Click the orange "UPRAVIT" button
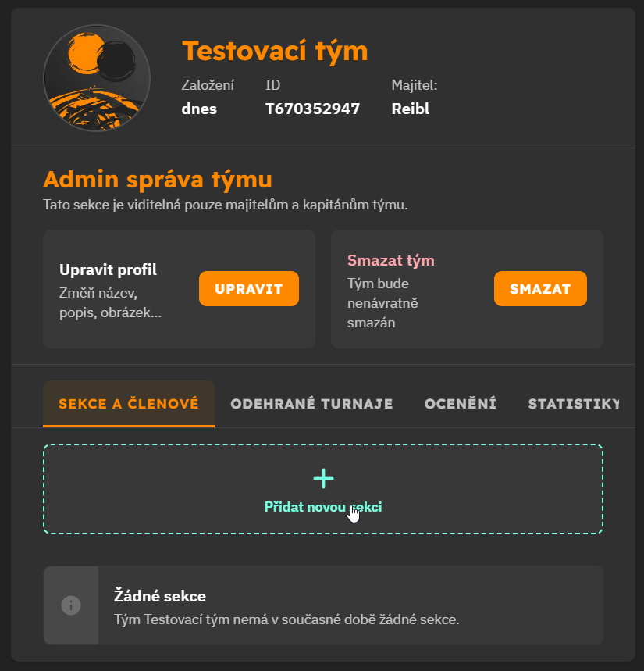 tap(248, 288)
